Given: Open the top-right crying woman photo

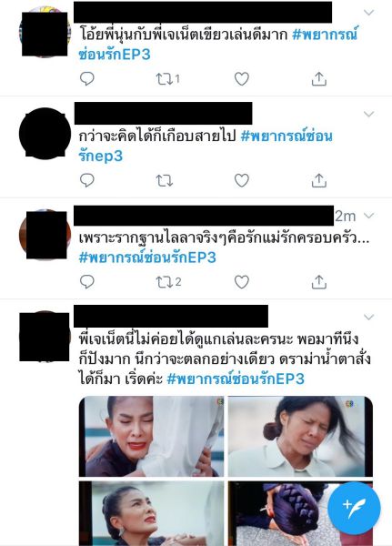Looking at the screenshot, I should pyautogui.click(x=300, y=436).
